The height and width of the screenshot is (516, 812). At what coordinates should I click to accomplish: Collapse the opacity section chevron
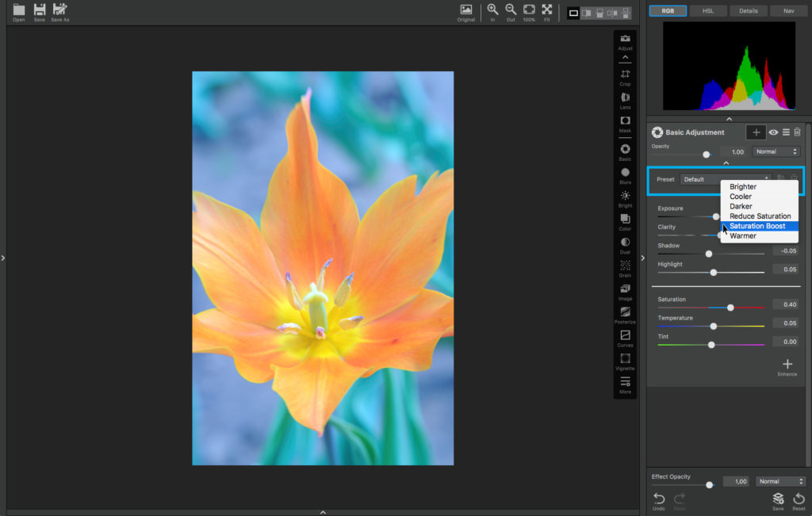click(x=726, y=163)
